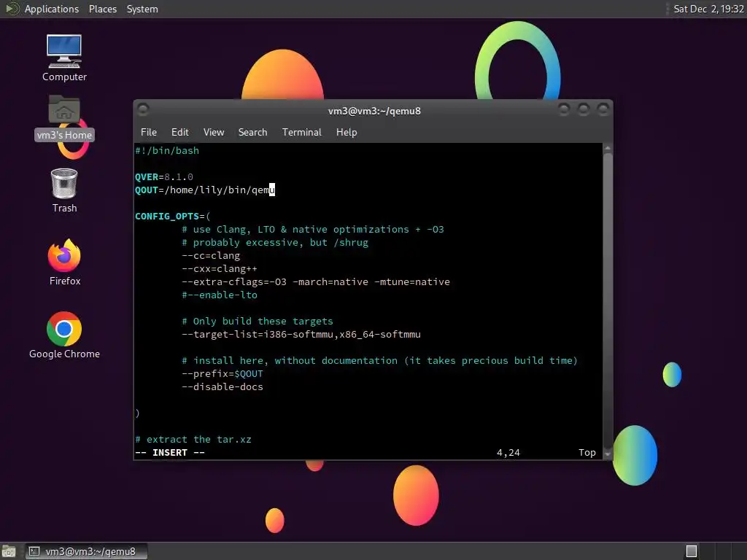Click the terminal vertical scrollbar track
The height and width of the screenshot is (560, 747).
click(608, 301)
